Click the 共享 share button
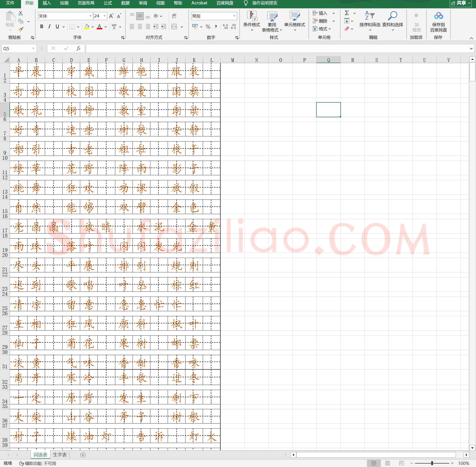476x467 pixels. [461, 3]
